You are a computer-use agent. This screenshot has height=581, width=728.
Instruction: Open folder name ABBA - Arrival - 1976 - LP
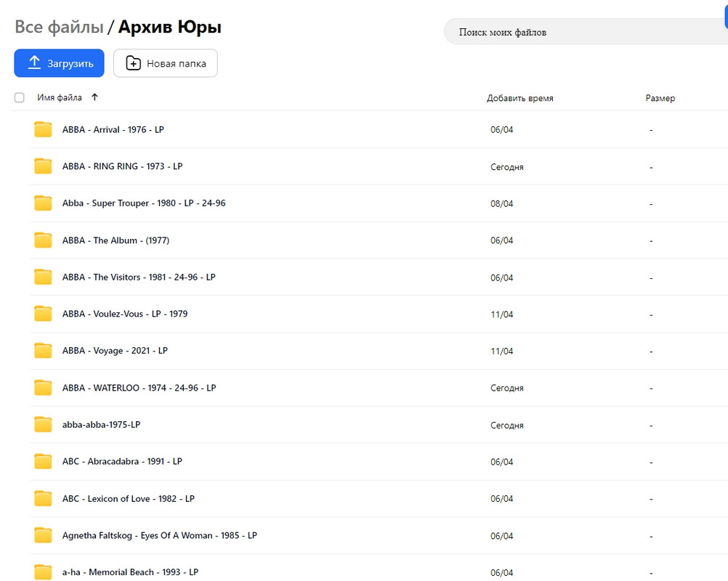pos(113,129)
